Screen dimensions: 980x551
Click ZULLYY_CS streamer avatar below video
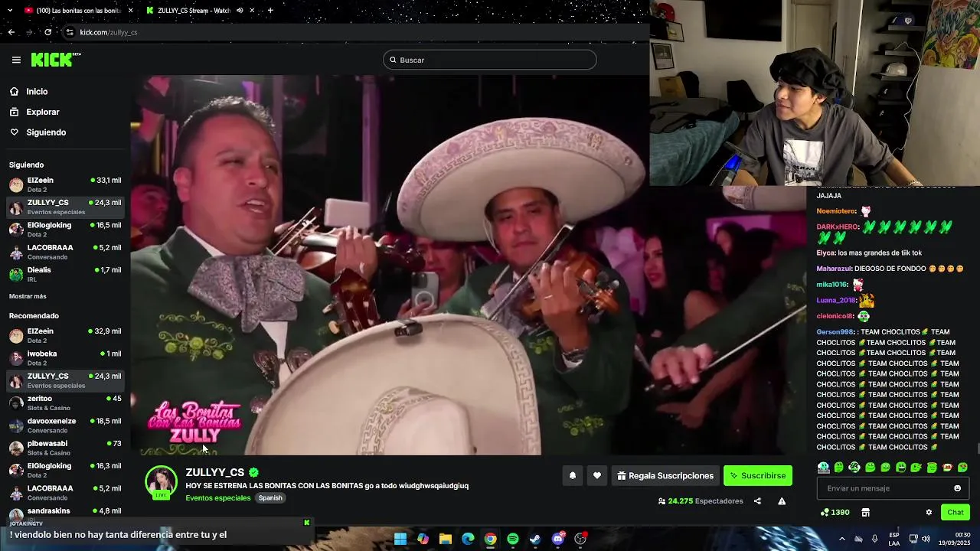point(161,482)
